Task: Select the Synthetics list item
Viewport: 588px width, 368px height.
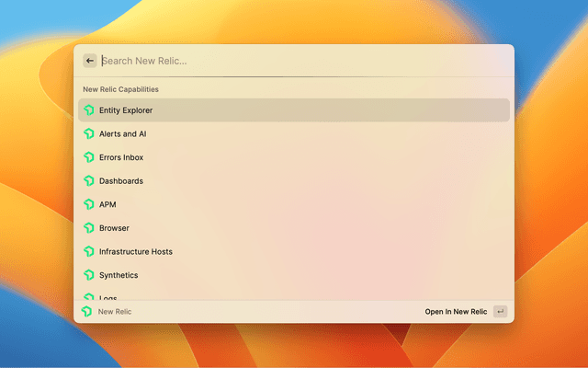Action: [x=118, y=275]
